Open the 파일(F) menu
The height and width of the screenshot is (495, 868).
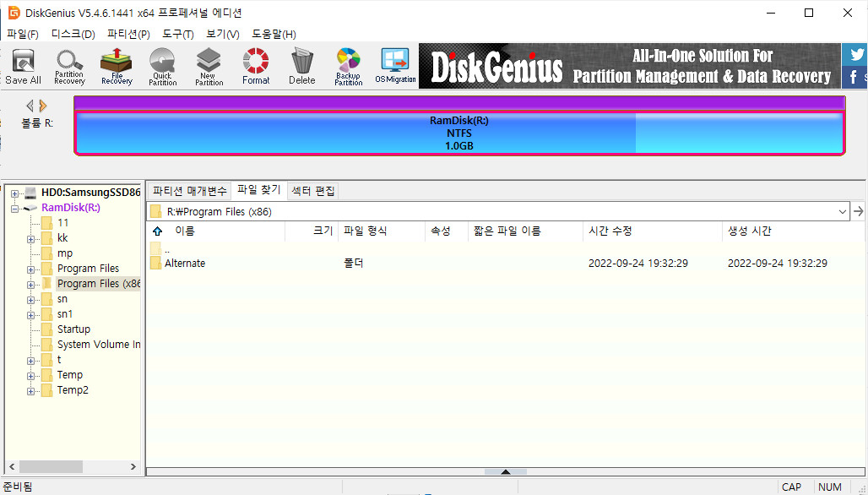(23, 34)
